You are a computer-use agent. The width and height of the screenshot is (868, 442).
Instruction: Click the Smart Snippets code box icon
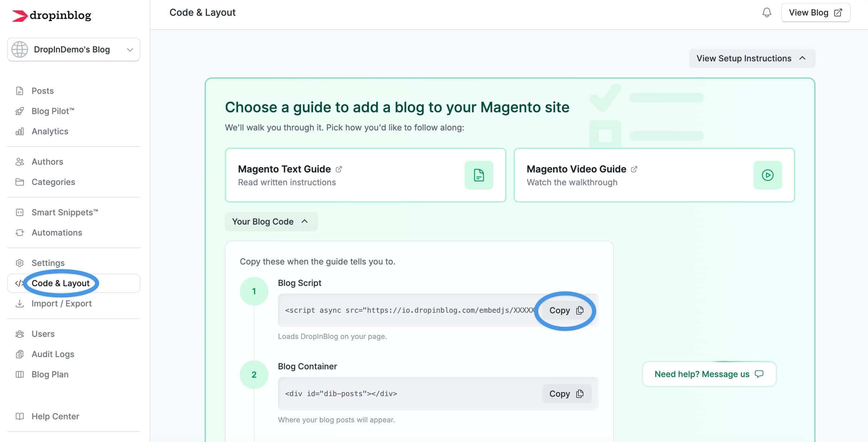tap(20, 212)
